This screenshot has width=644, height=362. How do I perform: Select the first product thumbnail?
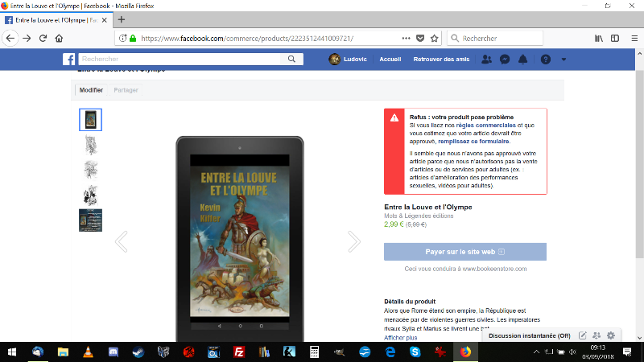click(x=90, y=119)
